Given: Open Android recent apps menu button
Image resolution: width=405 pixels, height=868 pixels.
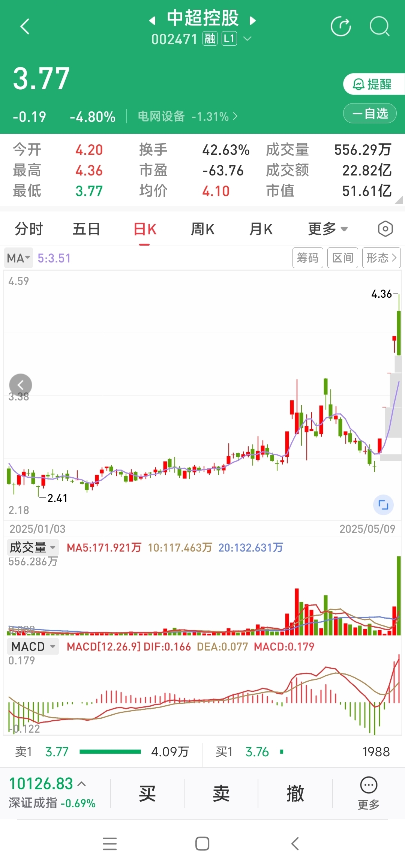Looking at the screenshot, I should tap(110, 844).
